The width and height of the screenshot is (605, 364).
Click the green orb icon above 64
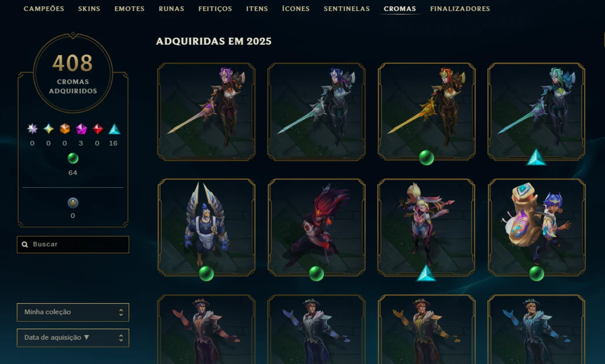pos(73,158)
